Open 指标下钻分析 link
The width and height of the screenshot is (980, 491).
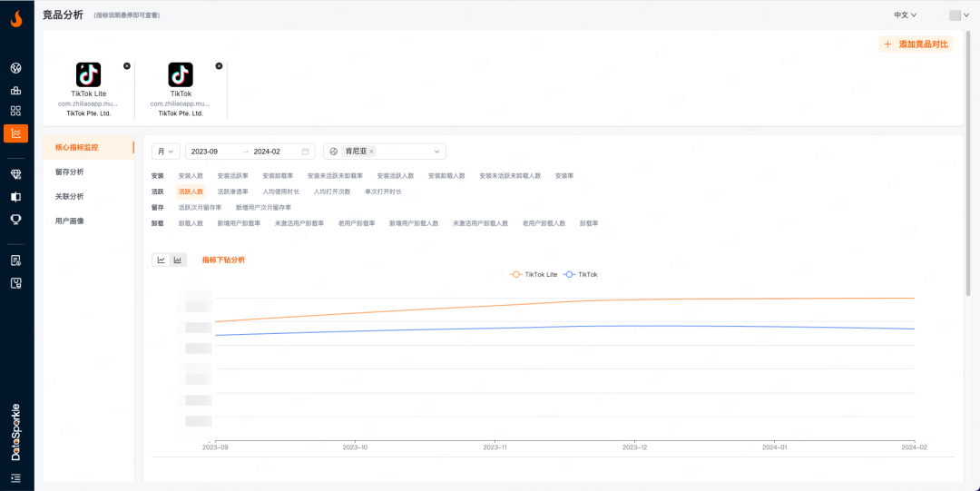tap(223, 260)
